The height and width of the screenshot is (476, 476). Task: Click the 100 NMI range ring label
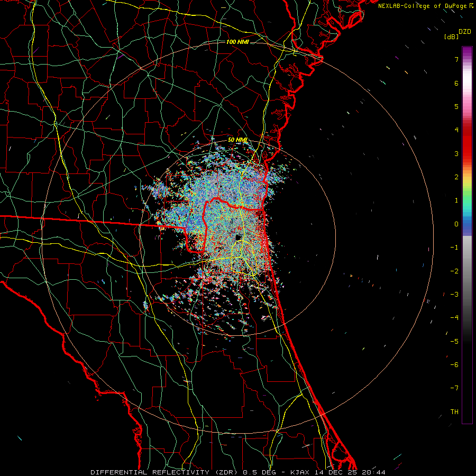tap(237, 42)
